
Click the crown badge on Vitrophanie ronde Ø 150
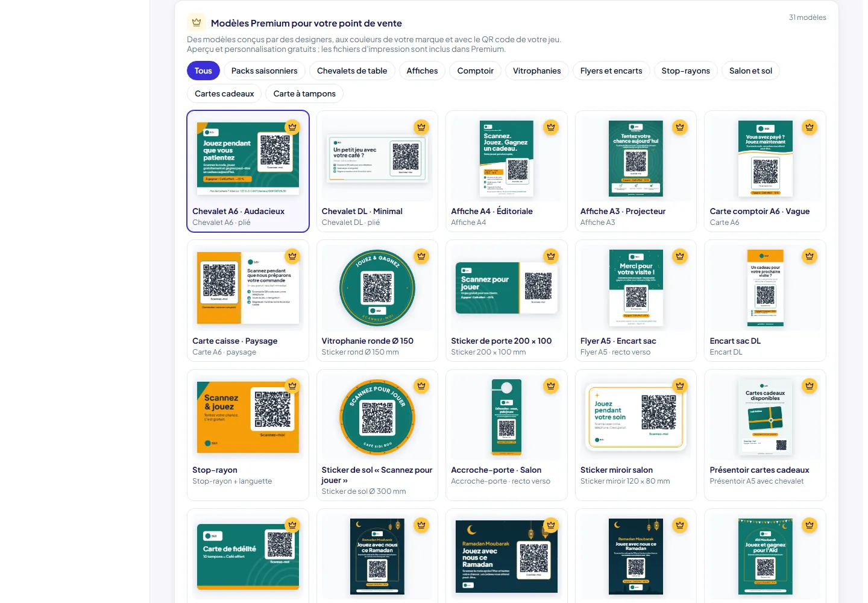(421, 256)
